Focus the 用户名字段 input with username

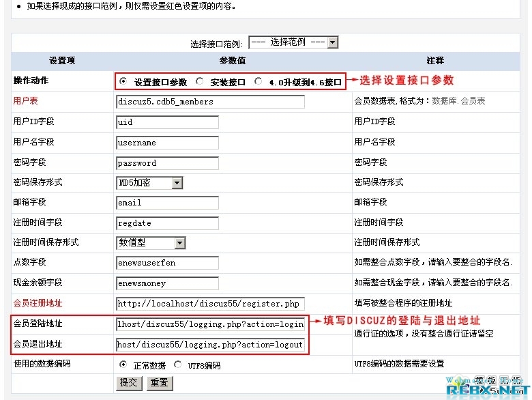(x=167, y=143)
